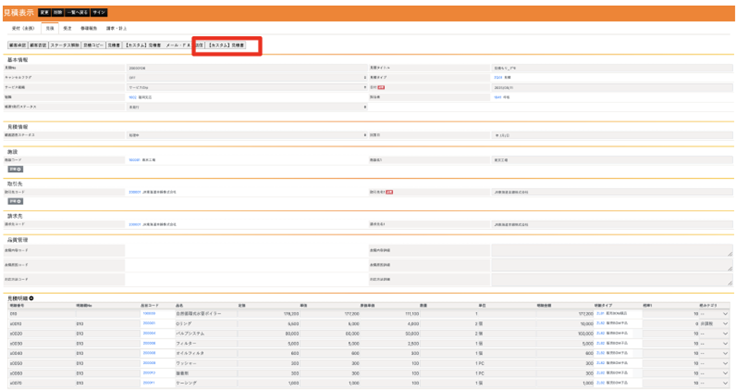The width and height of the screenshot is (736, 391).
Task: Click the 詳細 icon button under 施設
Action: 15,169
